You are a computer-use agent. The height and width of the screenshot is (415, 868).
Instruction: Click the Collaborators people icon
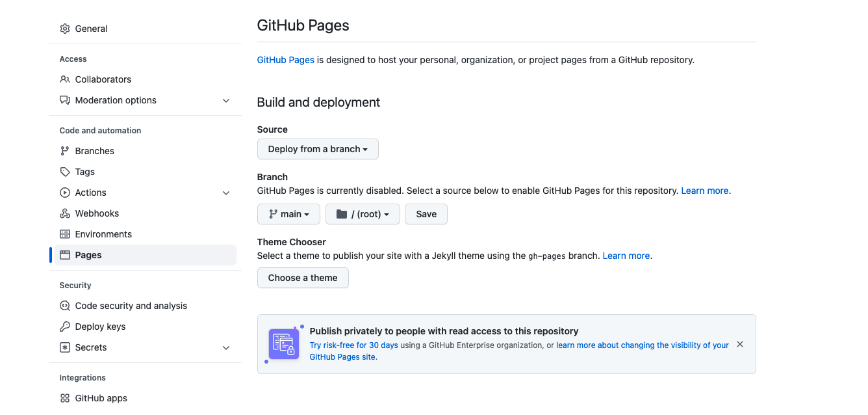coord(65,79)
